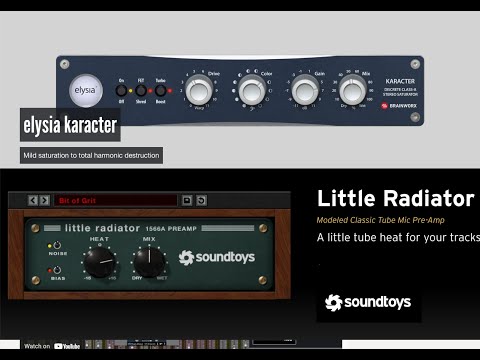The image size is (480, 360).
Task: Click the Little Radiator Mix knob
Action: [149, 262]
